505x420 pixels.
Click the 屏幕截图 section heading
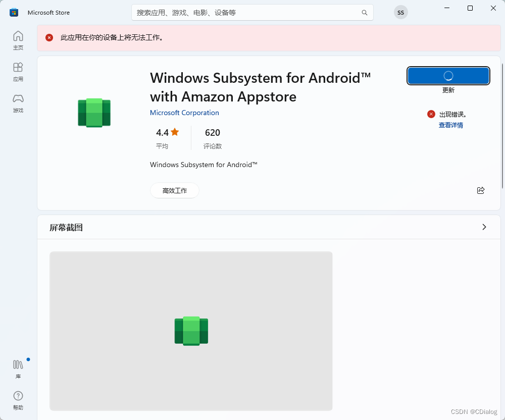66,228
